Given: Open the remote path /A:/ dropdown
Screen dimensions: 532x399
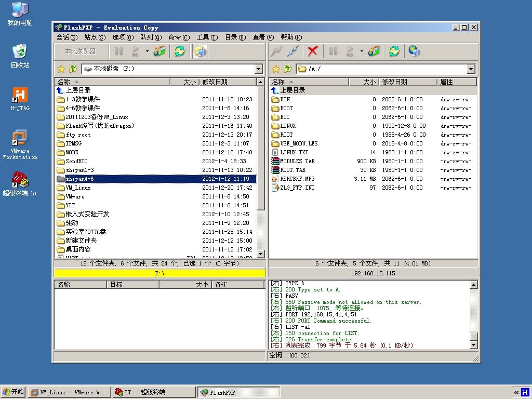Looking at the screenshot, I should 471,69.
